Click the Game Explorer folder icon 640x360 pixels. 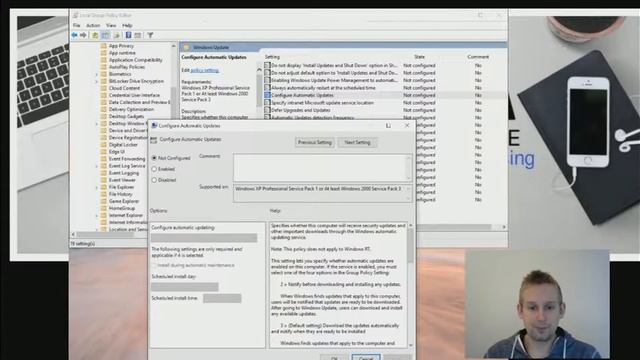point(104,201)
